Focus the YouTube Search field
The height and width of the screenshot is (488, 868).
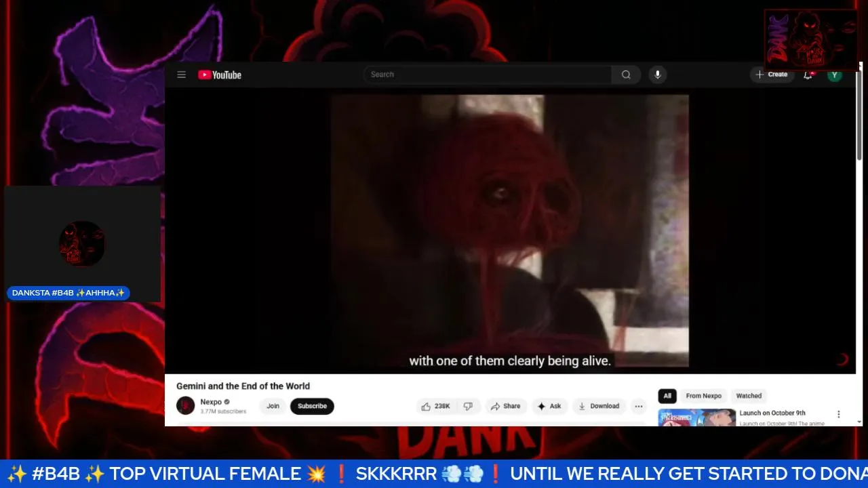(x=487, y=75)
